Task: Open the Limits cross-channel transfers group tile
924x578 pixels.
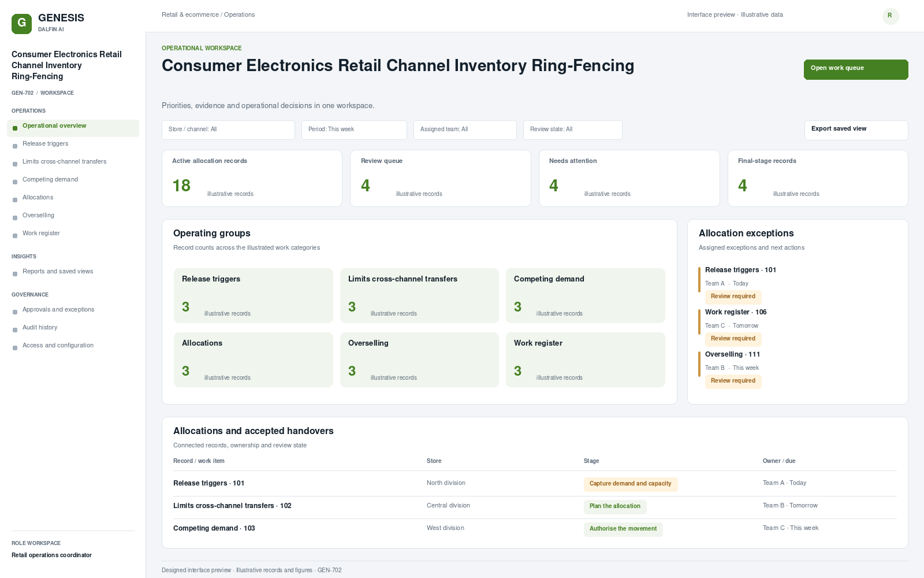Action: [419, 295]
